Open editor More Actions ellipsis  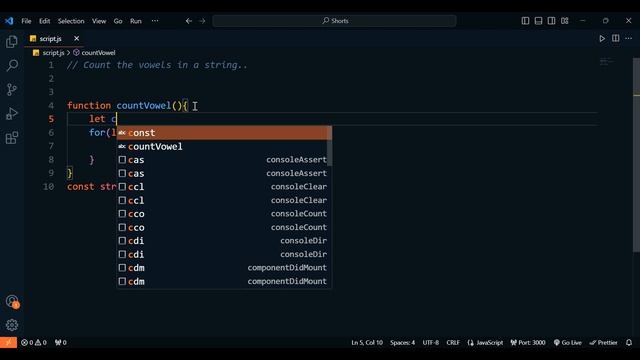pos(629,38)
